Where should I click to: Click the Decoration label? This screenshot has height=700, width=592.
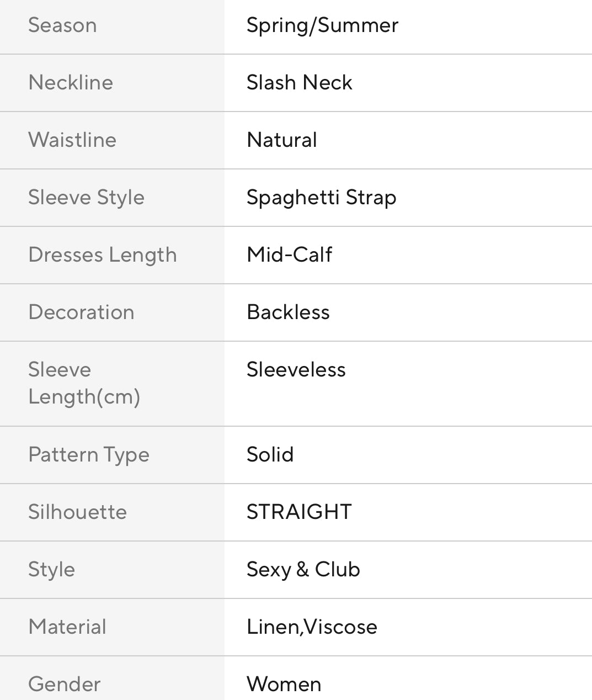pos(81,312)
